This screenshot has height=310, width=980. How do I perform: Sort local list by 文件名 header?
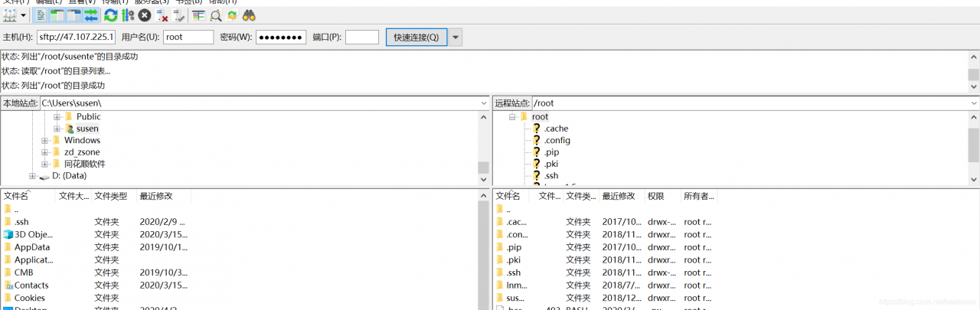point(28,196)
